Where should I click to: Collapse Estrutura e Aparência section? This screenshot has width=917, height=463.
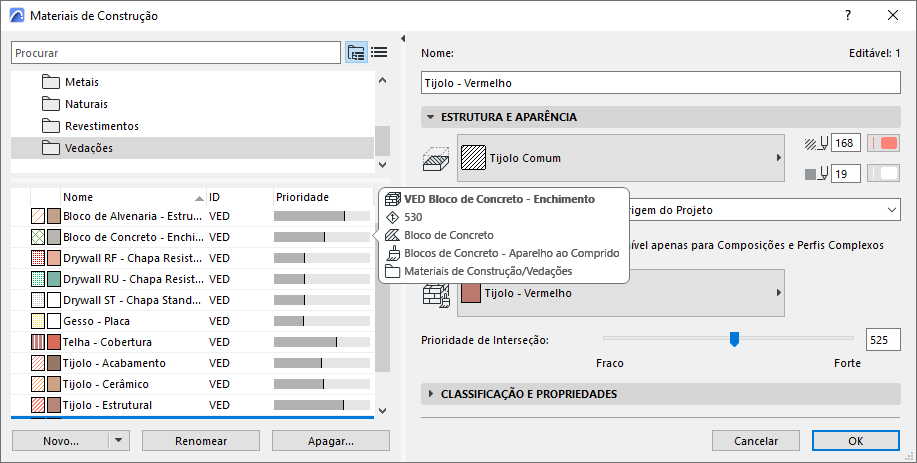pyautogui.click(x=430, y=117)
